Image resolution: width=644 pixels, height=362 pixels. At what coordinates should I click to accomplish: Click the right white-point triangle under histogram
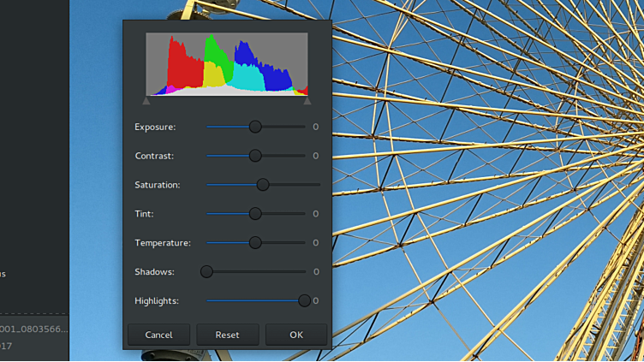[307, 101]
